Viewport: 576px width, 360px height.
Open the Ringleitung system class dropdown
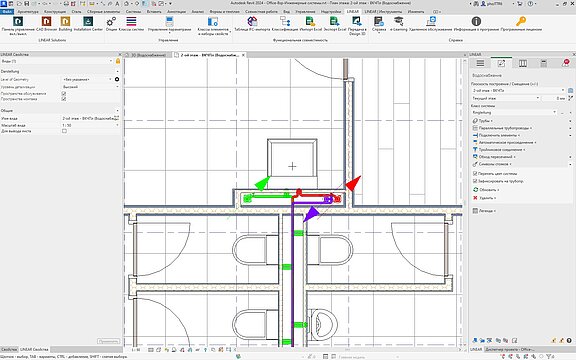pyautogui.click(x=514, y=112)
